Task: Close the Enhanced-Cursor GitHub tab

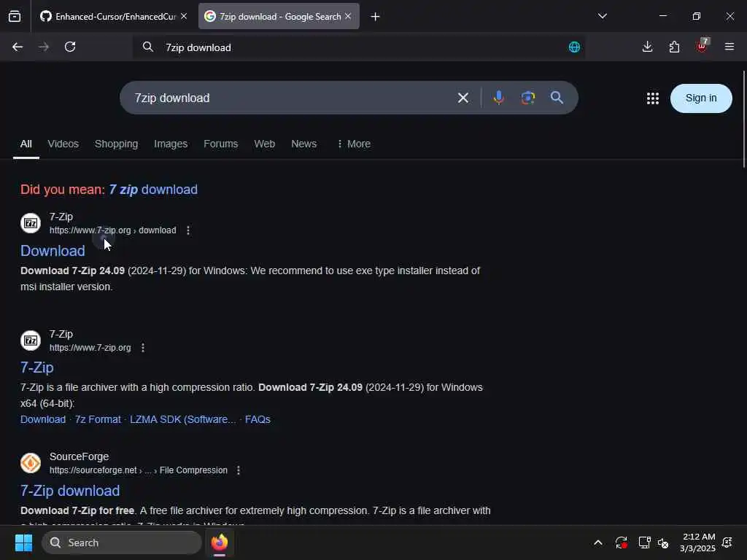Action: tap(184, 17)
